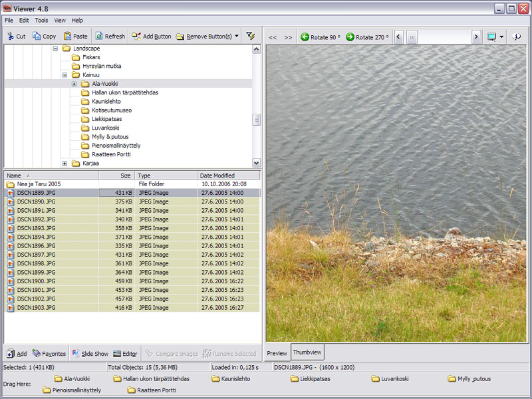
Task: Click the zoom slider thumb
Action: point(412,37)
